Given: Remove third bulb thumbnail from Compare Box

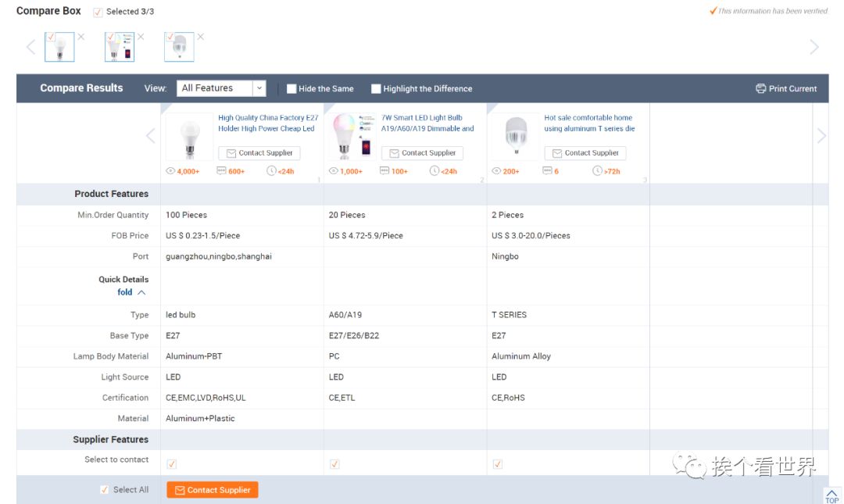Looking at the screenshot, I should (x=200, y=37).
